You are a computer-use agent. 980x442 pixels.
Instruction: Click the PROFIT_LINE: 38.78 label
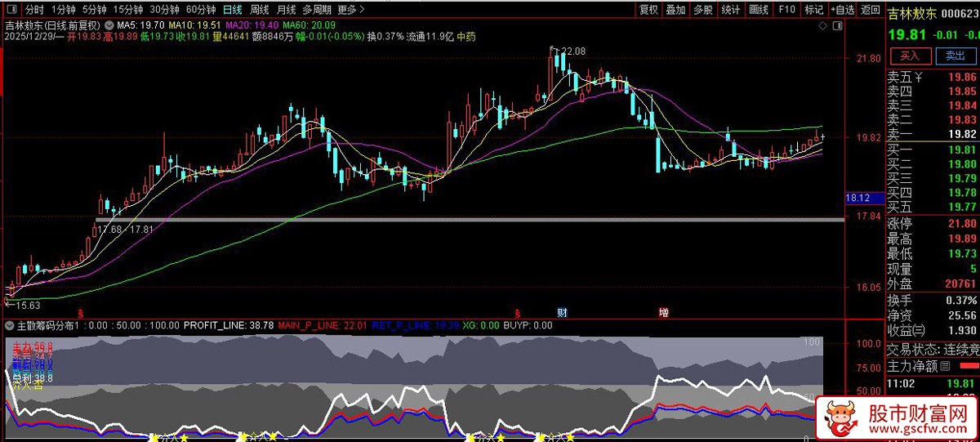click(x=229, y=325)
